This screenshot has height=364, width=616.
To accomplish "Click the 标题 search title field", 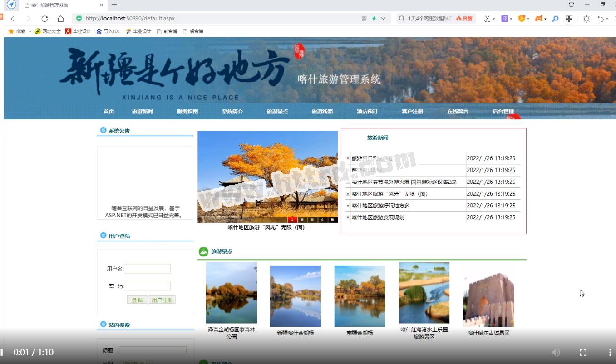I will point(153,350).
